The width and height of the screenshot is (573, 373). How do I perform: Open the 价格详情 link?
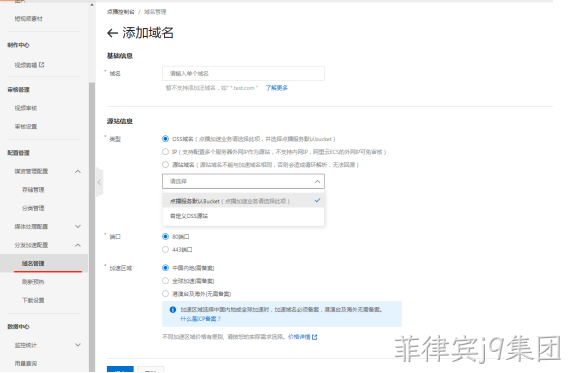[x=299, y=337]
